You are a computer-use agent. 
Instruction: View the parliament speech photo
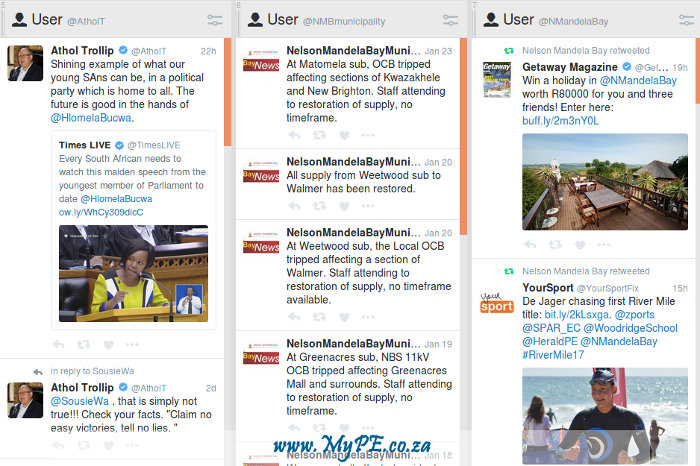(133, 273)
